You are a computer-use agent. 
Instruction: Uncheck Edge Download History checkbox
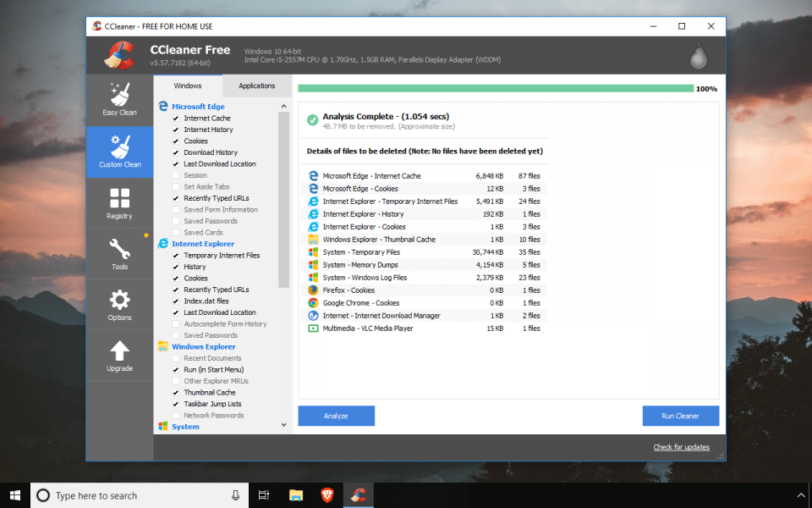point(176,152)
